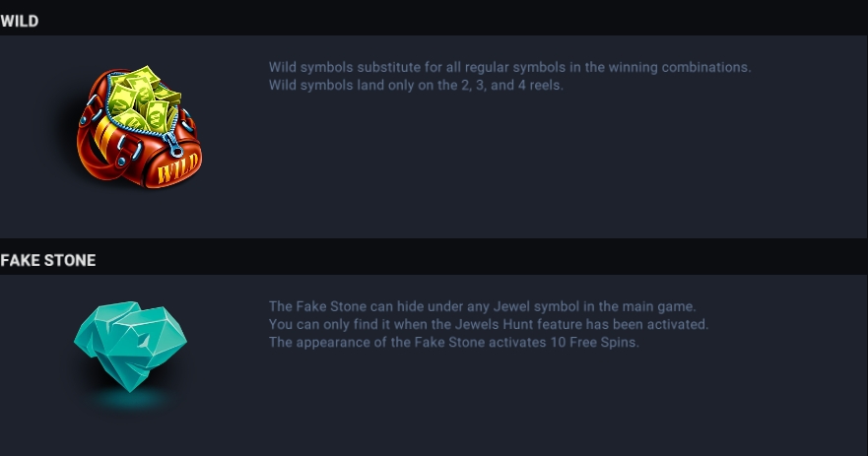
Task: Click the 'You can only find it' line
Action: pyautogui.click(x=489, y=324)
